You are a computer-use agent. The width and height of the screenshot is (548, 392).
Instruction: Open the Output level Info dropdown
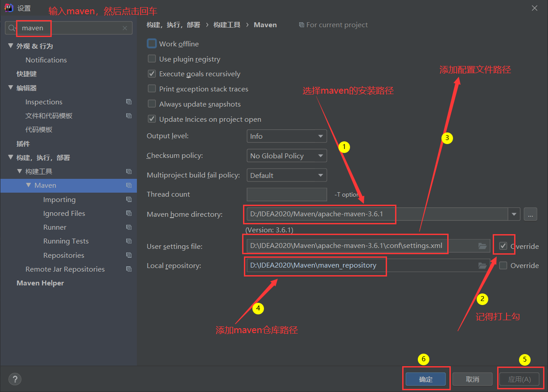click(x=287, y=136)
